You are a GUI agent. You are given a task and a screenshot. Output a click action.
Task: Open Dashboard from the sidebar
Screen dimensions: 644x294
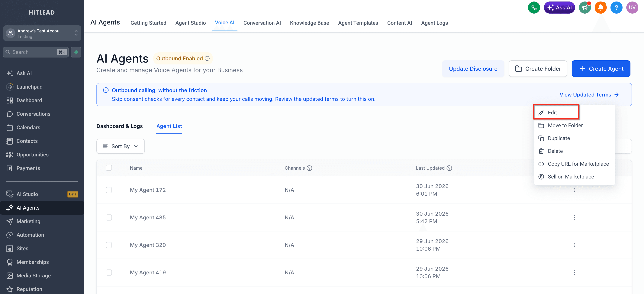click(42, 100)
